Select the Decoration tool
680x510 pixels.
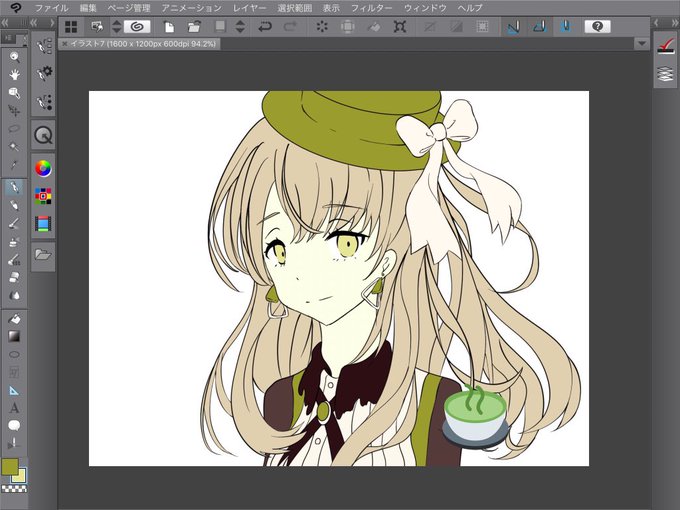pyautogui.click(x=14, y=259)
